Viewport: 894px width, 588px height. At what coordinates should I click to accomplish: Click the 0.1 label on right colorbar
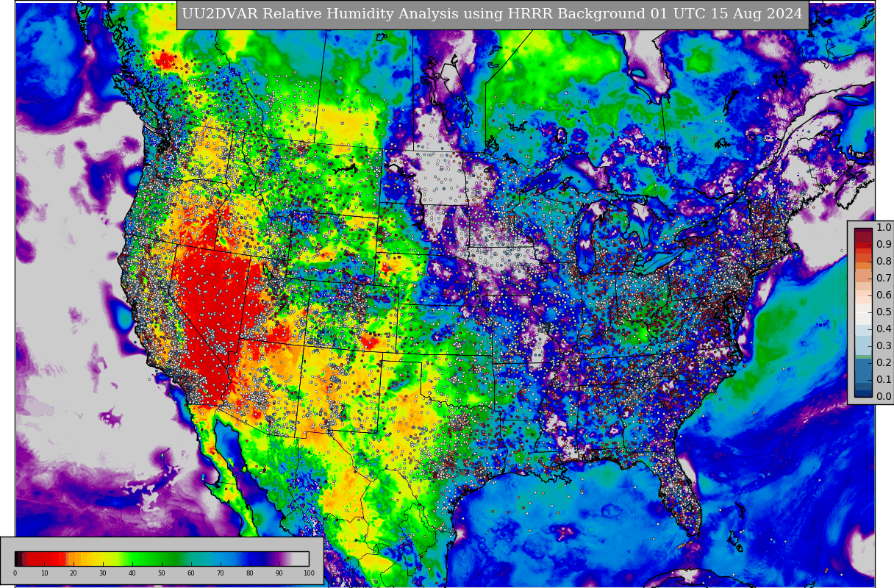[884, 379]
